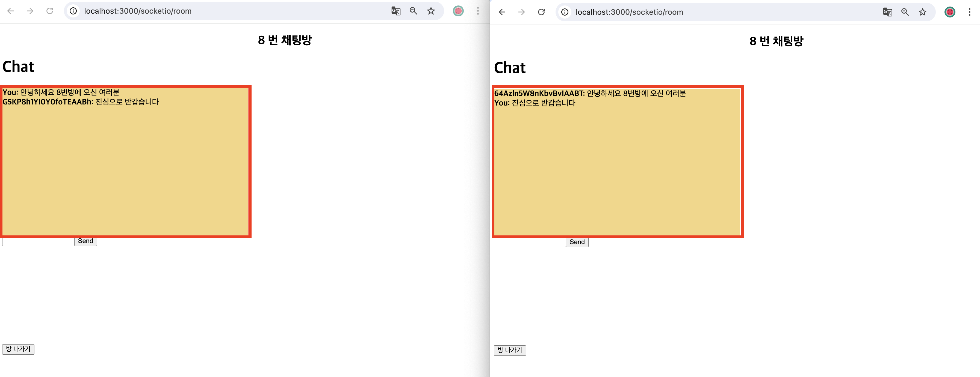Image resolution: width=980 pixels, height=377 pixels.
Task: Click reload icon in right browser window
Action: click(541, 12)
